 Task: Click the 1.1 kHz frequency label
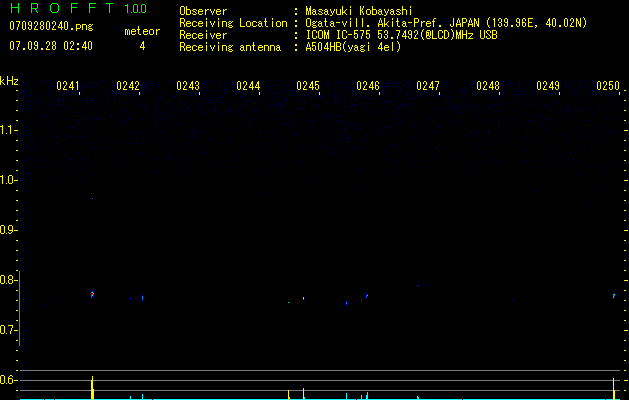7,130
